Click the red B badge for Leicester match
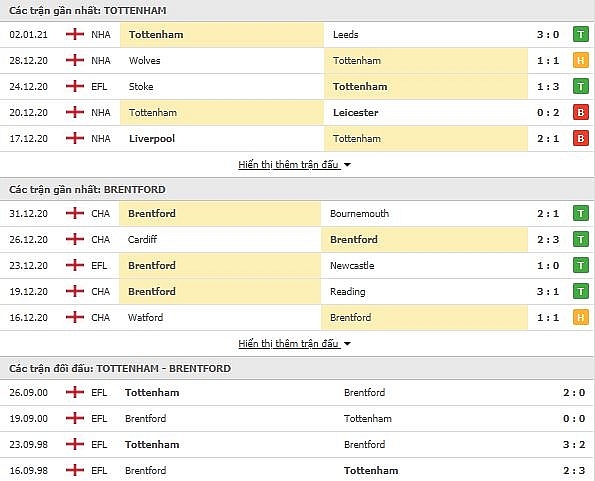The height and width of the screenshot is (481, 595). (581, 112)
